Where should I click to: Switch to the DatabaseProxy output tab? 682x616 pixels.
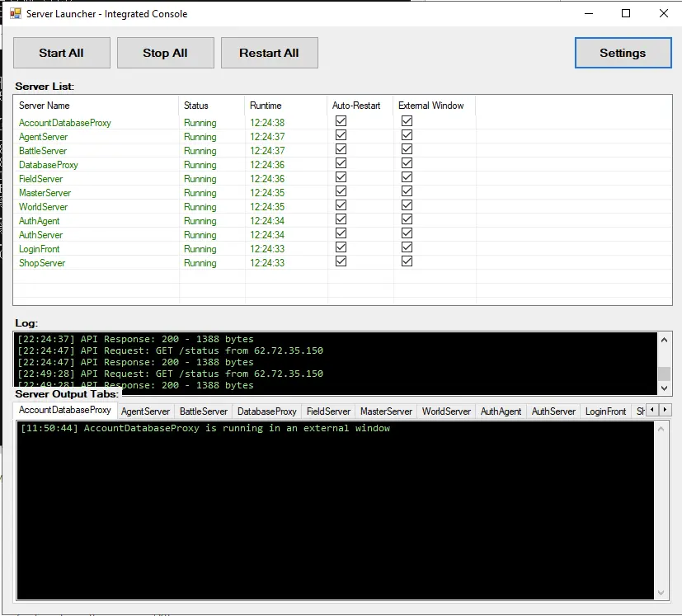click(267, 411)
